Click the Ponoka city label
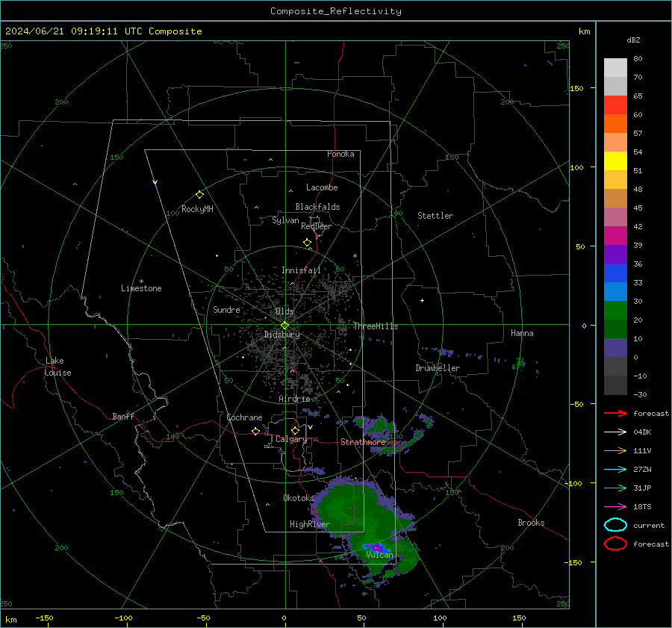 pos(340,154)
